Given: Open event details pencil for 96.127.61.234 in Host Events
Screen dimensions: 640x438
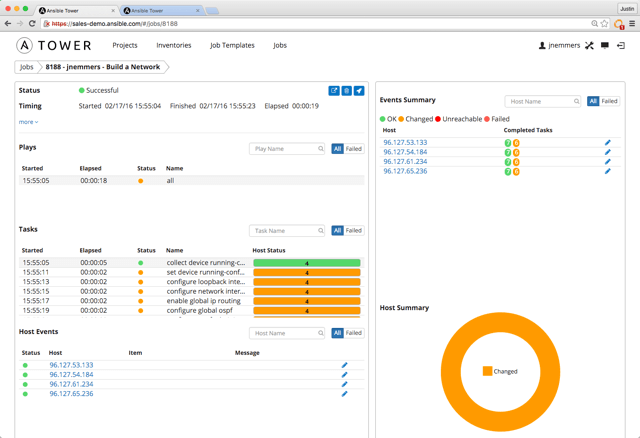Looking at the screenshot, I should pos(344,384).
